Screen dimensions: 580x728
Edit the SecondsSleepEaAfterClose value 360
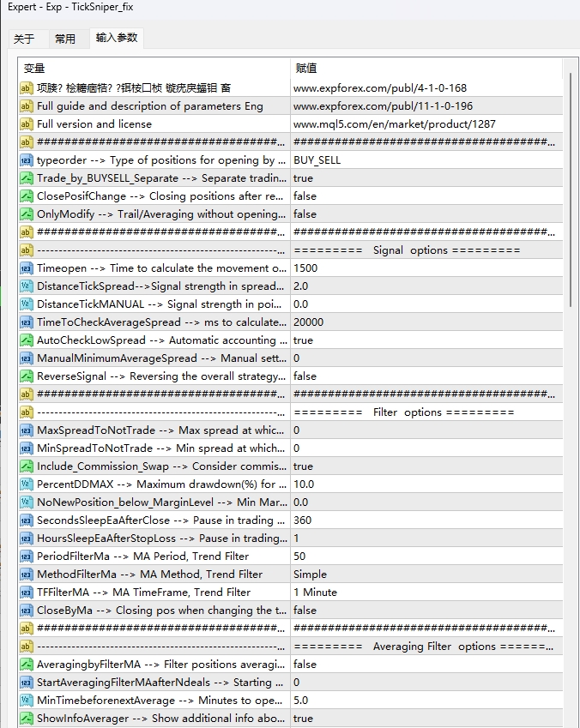426,520
